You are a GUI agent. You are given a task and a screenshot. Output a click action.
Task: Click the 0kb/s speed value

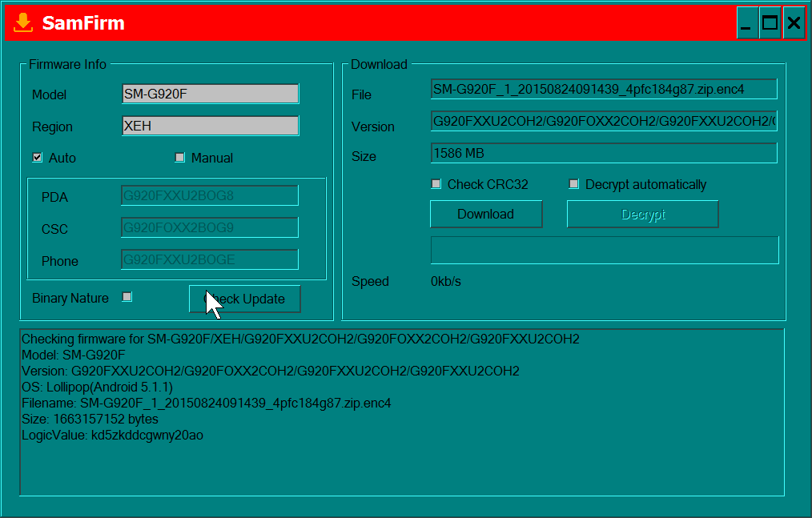[x=446, y=281]
